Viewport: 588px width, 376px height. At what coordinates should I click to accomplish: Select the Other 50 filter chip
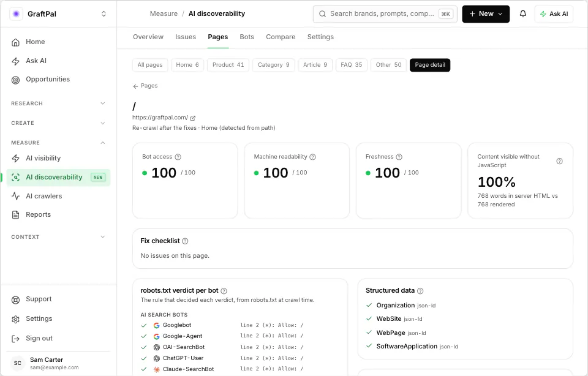point(388,65)
